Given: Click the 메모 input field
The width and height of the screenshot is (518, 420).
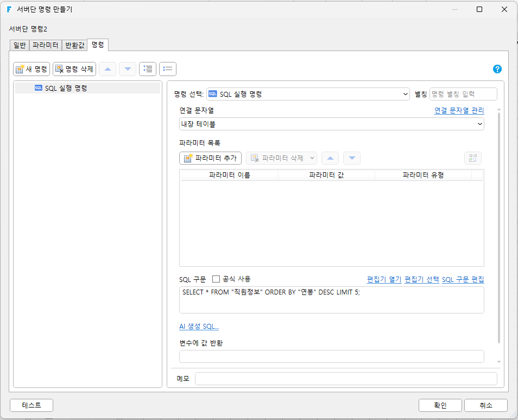Looking at the screenshot, I should tap(346, 379).
